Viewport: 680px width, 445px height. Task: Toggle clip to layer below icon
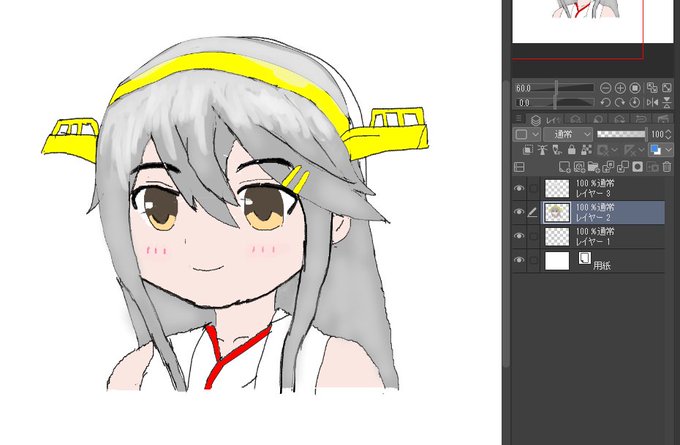(528, 150)
